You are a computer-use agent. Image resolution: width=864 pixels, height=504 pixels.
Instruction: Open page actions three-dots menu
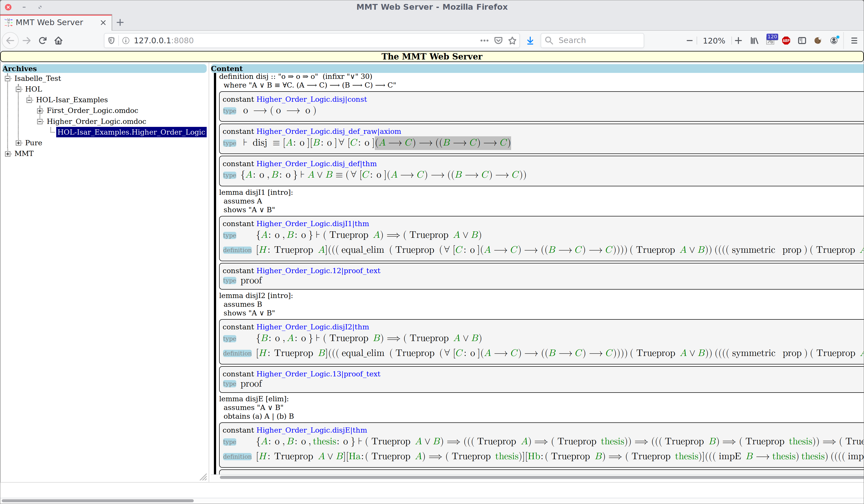484,41
